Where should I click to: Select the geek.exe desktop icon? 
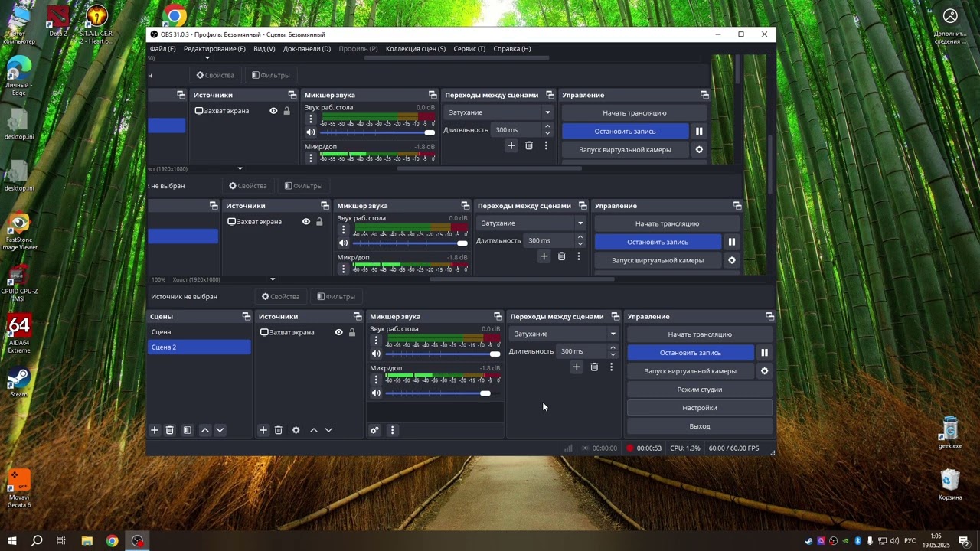point(950,433)
